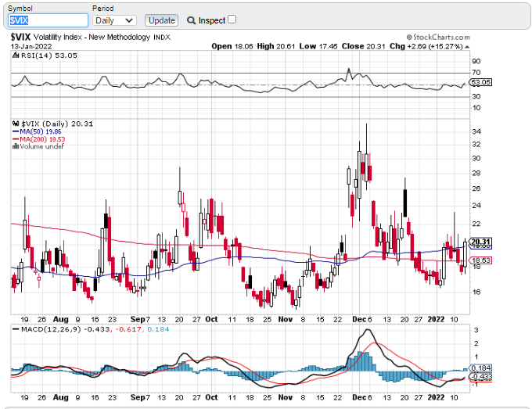The image size is (532, 409).
Task: Open the Period dropdown set to Daily
Action: [x=114, y=20]
